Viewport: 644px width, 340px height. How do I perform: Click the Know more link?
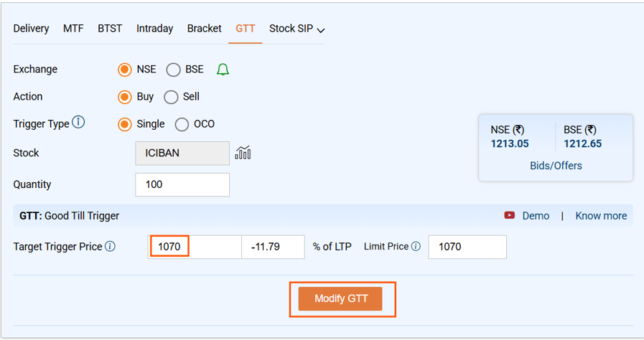pos(601,216)
